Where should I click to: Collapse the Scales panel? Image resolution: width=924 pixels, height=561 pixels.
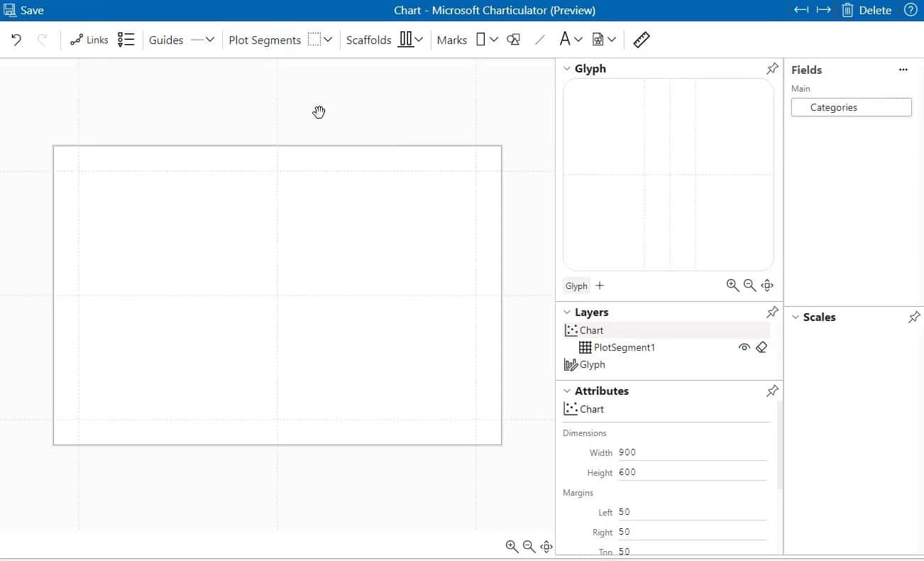tap(796, 317)
